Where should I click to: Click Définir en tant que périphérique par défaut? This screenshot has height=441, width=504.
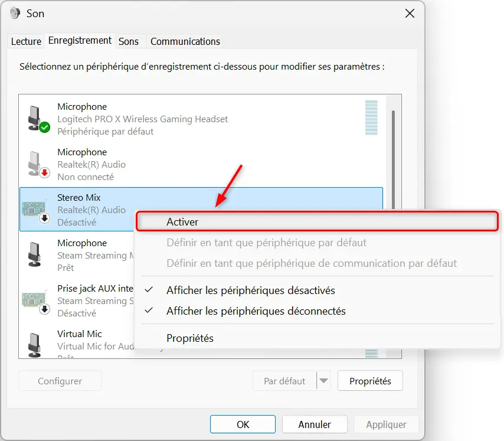coord(267,243)
